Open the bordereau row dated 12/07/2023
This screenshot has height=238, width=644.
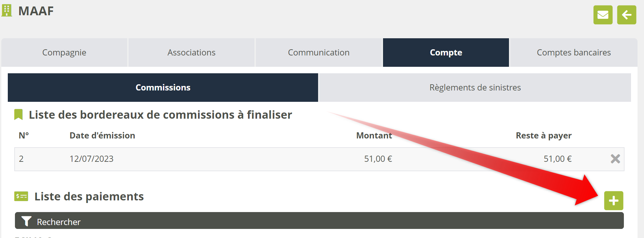(x=92, y=159)
